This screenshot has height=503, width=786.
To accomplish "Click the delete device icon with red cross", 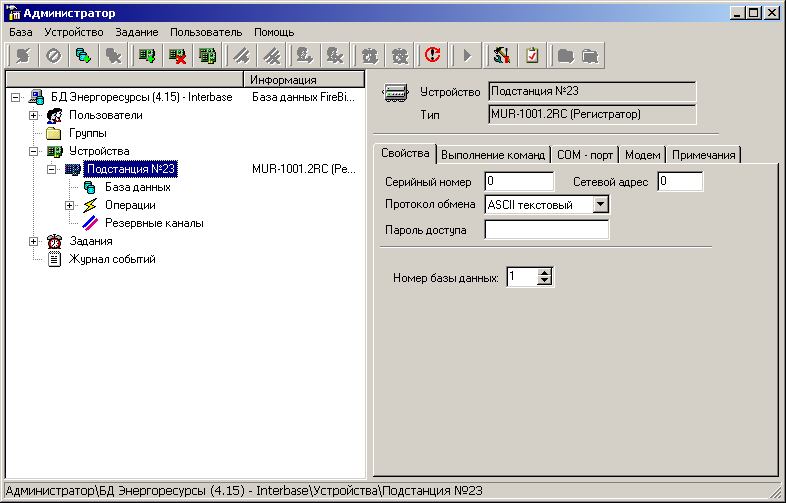I will point(177,55).
